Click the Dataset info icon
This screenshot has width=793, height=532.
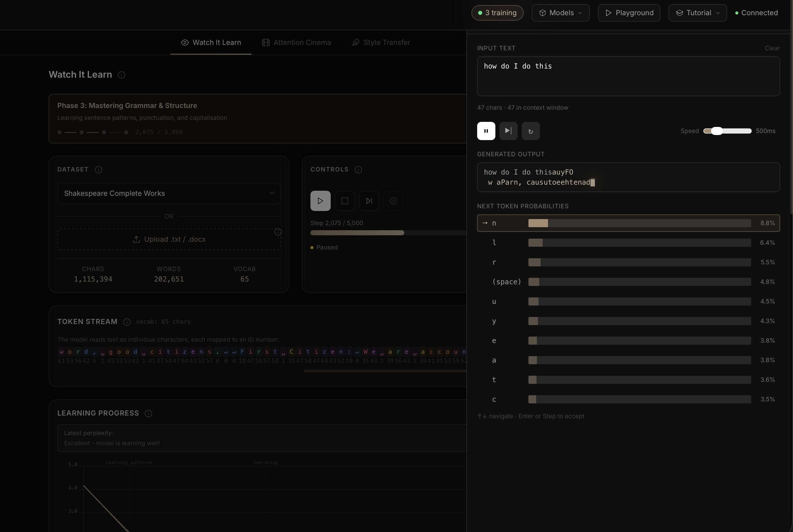[98, 170]
